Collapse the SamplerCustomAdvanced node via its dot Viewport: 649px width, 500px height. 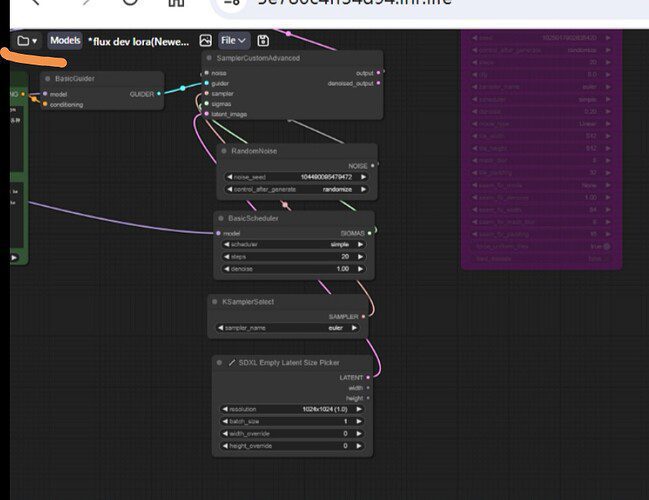click(209, 58)
